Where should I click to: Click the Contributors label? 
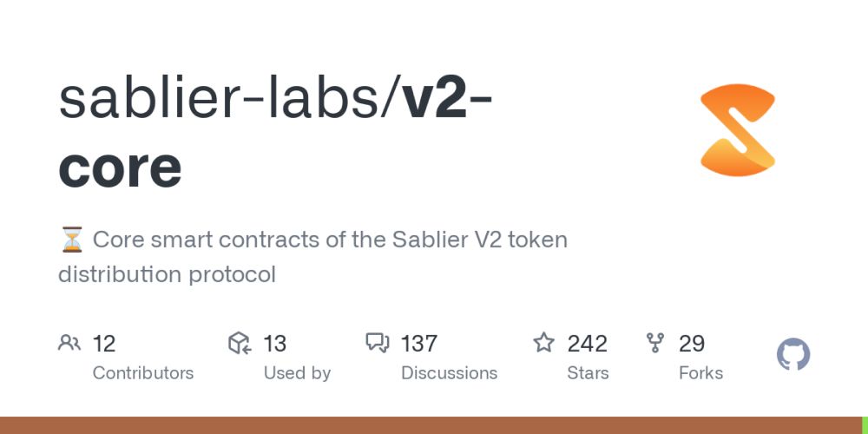[x=143, y=373]
